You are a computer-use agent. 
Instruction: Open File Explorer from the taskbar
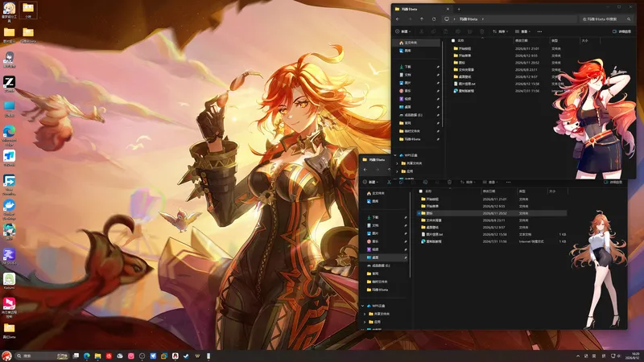point(97,356)
